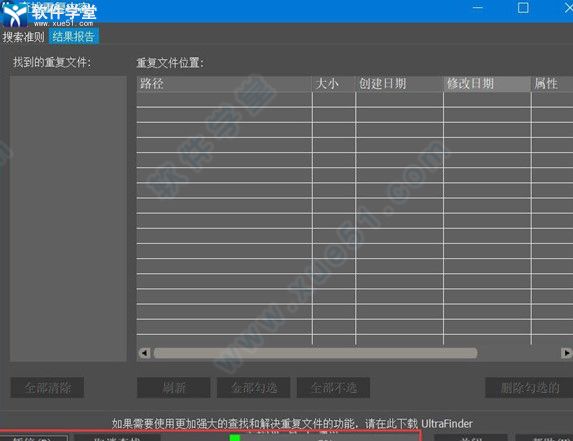
Task: Sort by the 大小 column header
Action: [x=333, y=84]
